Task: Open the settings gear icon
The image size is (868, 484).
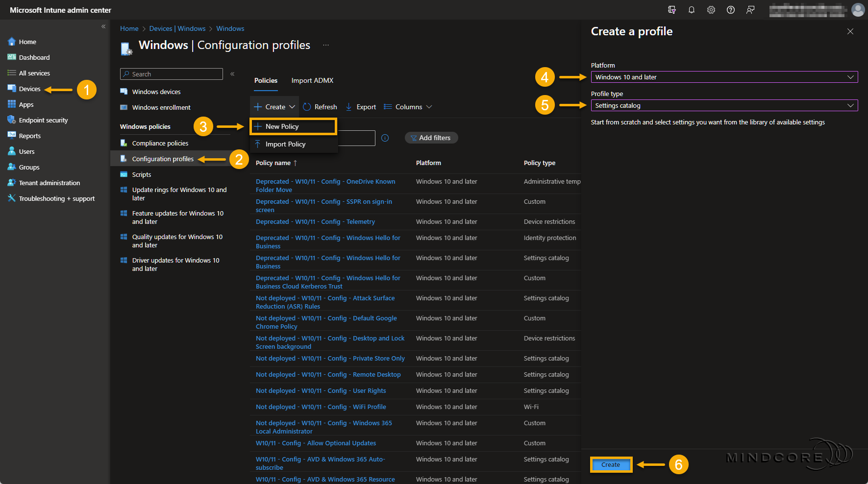Action: pos(711,10)
